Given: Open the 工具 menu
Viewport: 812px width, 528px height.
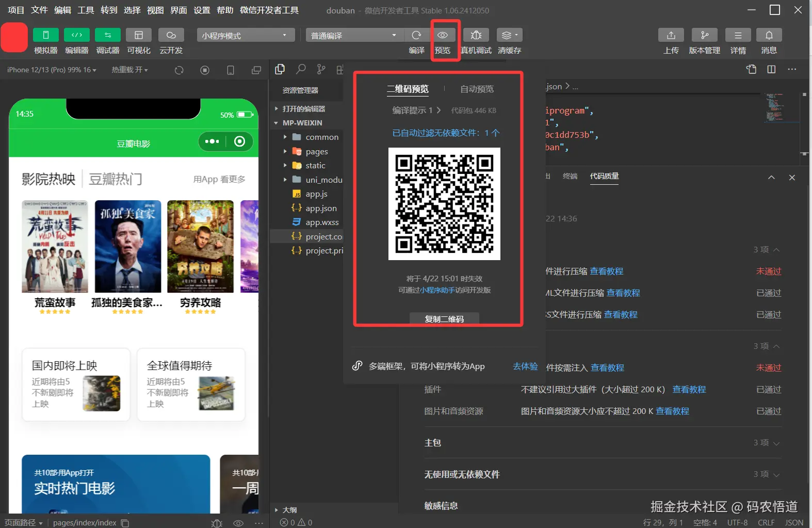Looking at the screenshot, I should tap(86, 10).
